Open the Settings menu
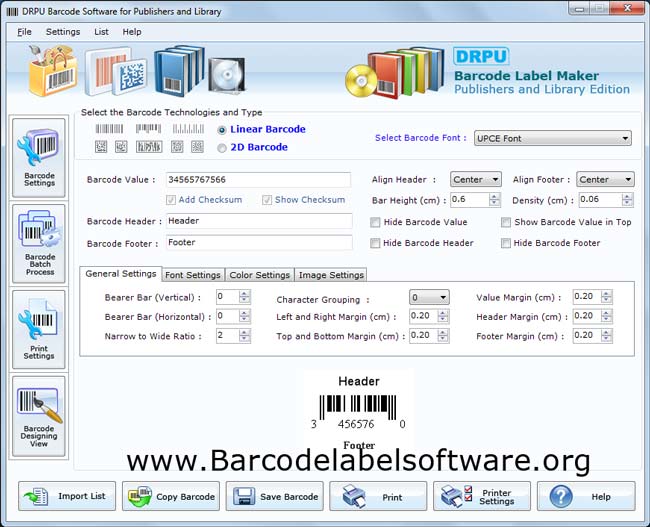Screen dimensions: 650x527 click(x=63, y=32)
